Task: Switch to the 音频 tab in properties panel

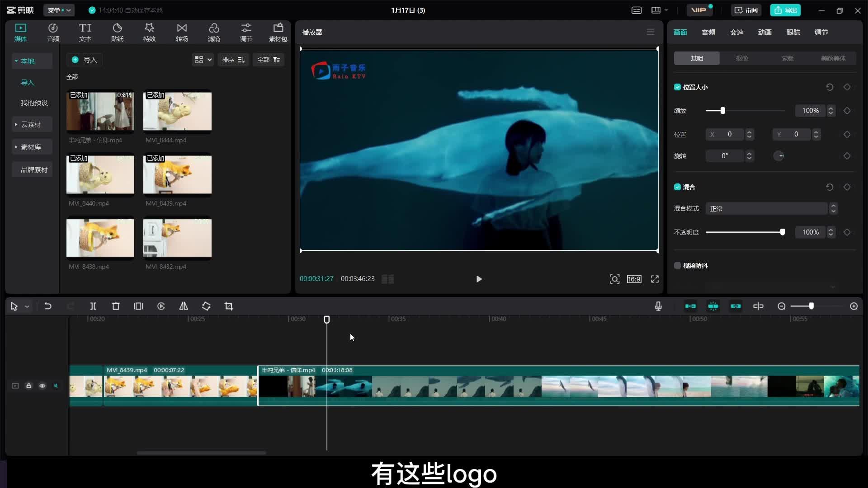Action: (708, 33)
